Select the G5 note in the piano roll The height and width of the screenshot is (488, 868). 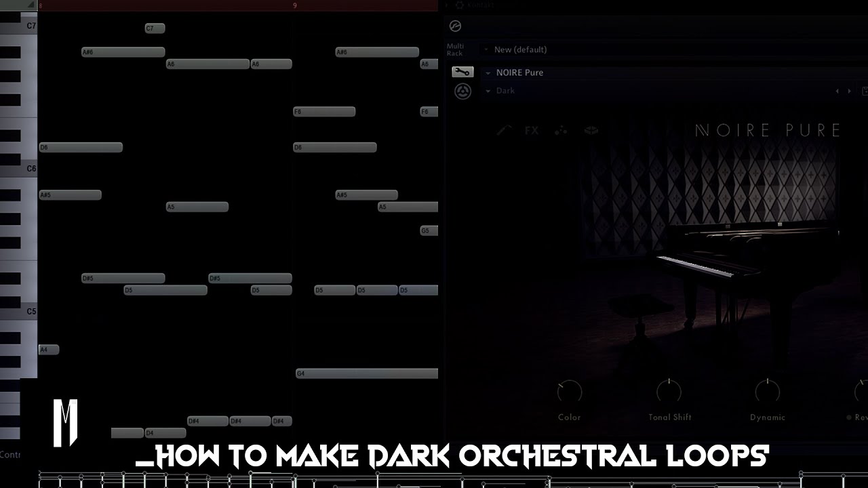(429, 230)
